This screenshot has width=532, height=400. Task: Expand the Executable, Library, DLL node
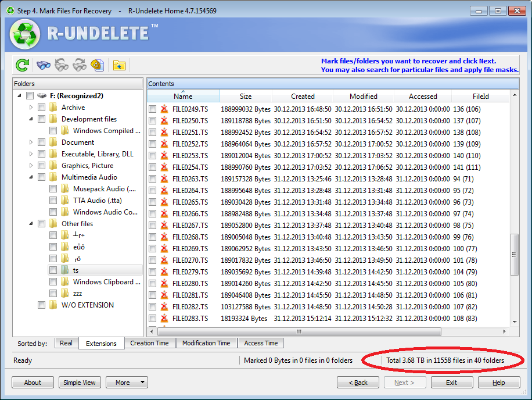click(31, 154)
